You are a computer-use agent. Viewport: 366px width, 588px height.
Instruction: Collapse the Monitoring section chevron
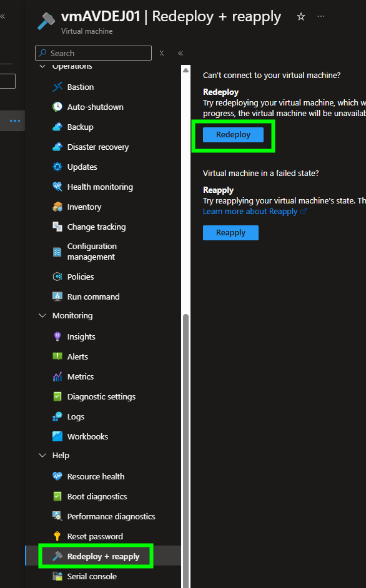point(42,315)
